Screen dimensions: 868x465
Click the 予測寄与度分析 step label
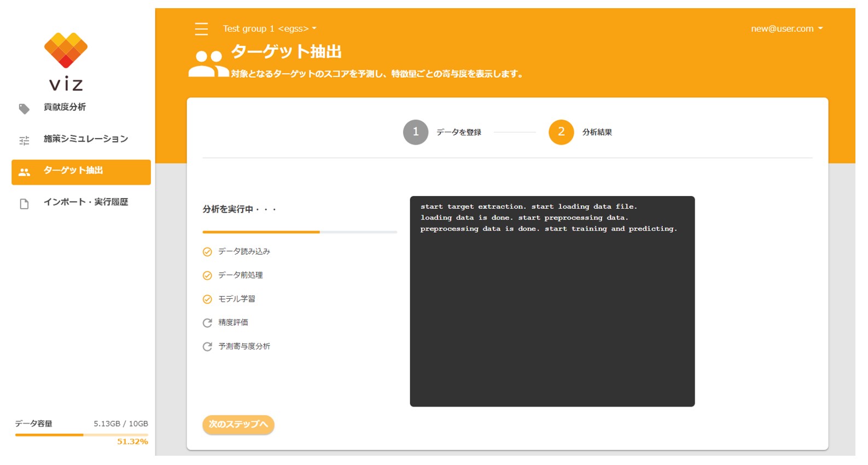point(244,346)
